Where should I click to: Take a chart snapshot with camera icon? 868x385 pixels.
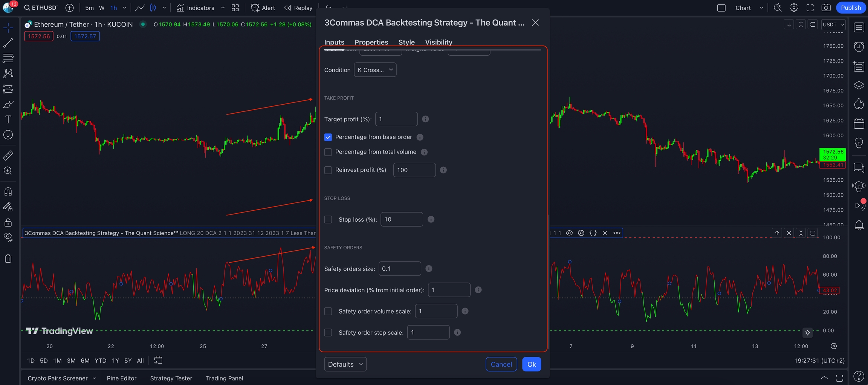(826, 8)
